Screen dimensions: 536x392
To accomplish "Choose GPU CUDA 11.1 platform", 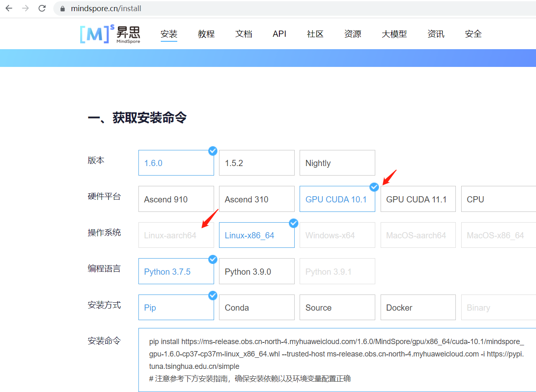I will [418, 199].
